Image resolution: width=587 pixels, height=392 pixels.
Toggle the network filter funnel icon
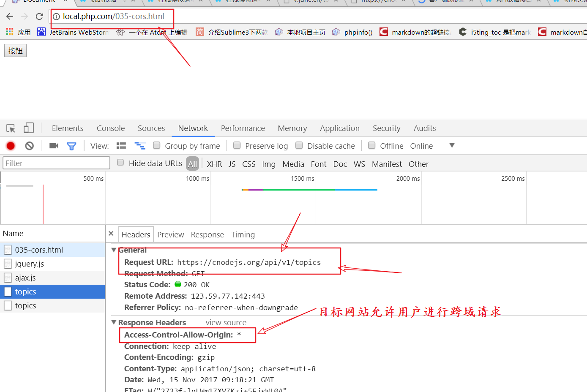[71, 146]
